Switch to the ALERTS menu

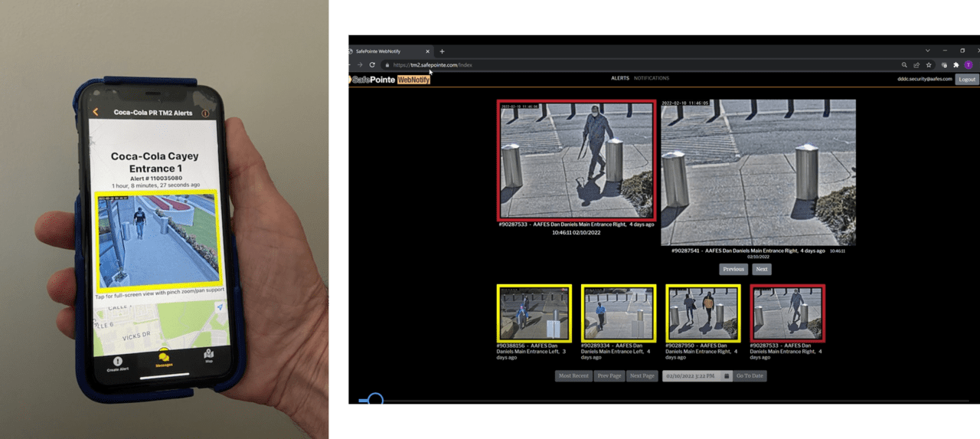tap(620, 78)
